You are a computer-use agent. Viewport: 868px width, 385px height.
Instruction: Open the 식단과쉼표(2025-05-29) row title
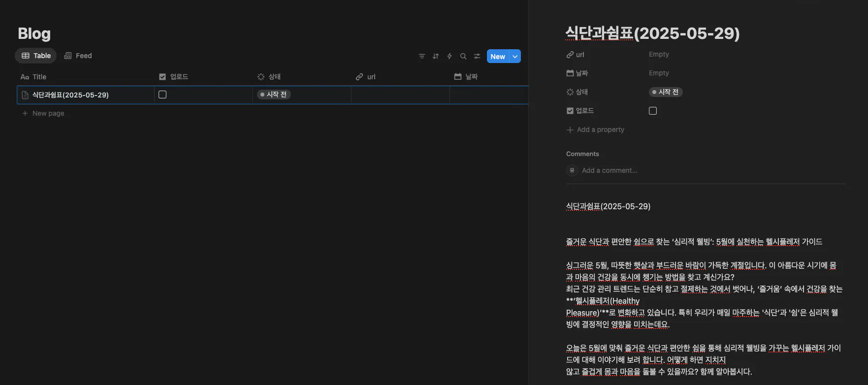(70, 95)
